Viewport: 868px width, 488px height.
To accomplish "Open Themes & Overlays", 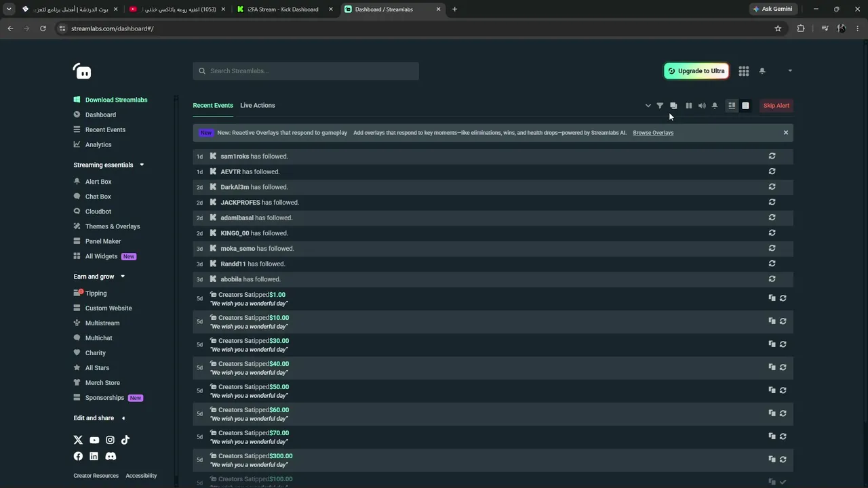I will coord(107,226).
